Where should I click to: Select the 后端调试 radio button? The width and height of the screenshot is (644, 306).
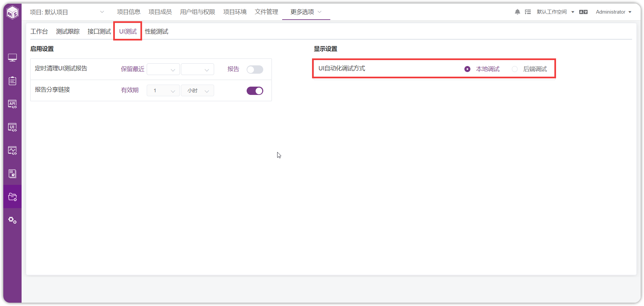(x=515, y=69)
